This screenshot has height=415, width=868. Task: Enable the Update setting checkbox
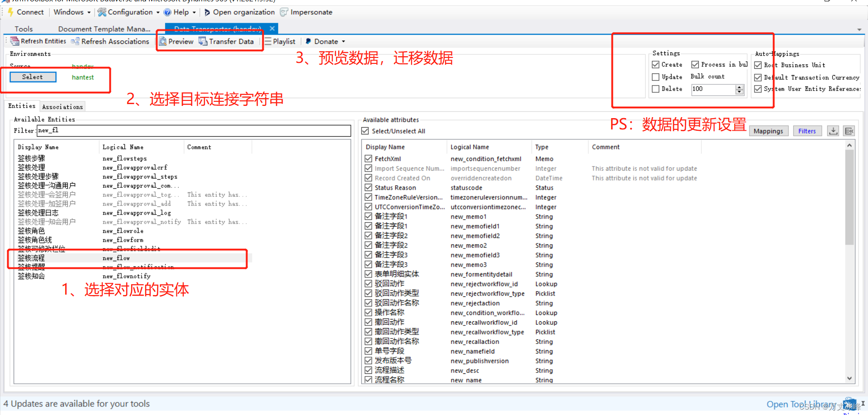pos(656,77)
